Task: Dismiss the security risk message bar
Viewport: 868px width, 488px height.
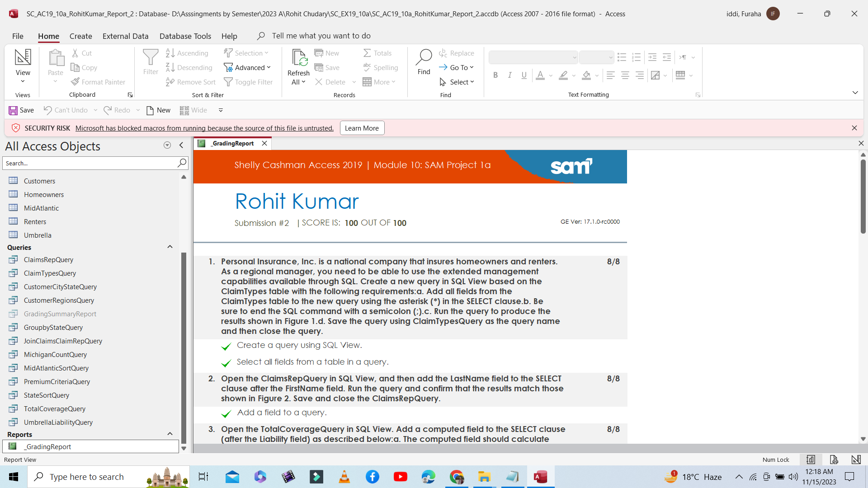Action: (854, 128)
